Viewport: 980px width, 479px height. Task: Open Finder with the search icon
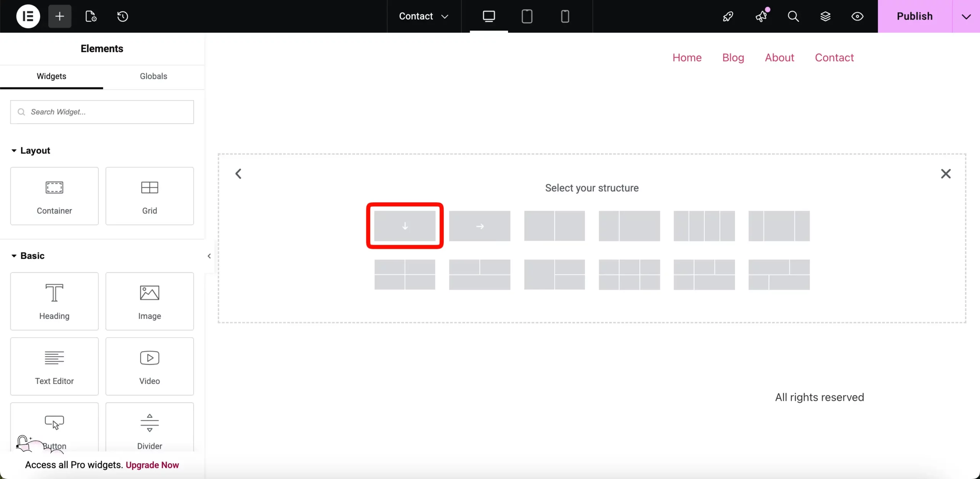[x=793, y=16]
